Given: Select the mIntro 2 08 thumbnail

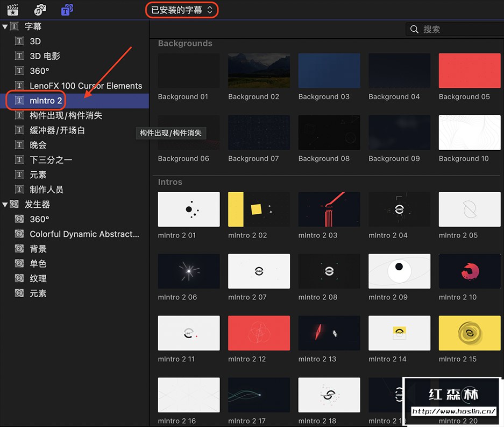Looking at the screenshot, I should pos(329,271).
